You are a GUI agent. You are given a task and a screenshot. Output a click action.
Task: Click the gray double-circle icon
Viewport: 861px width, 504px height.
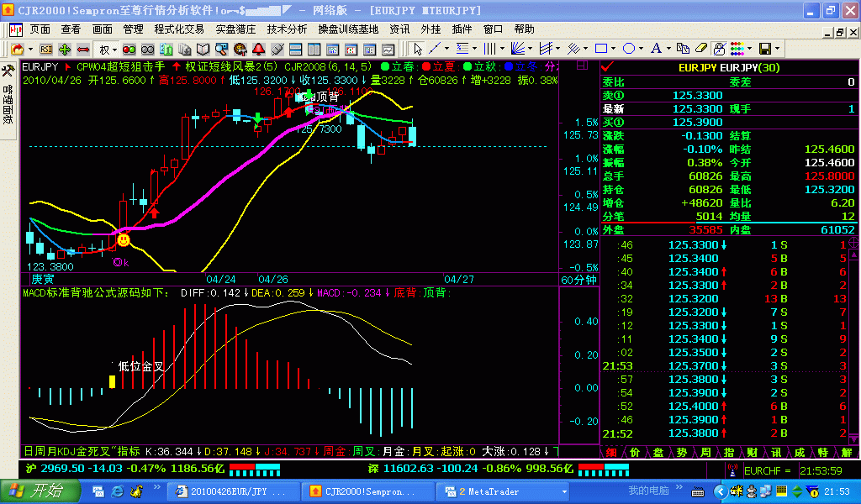(148, 50)
